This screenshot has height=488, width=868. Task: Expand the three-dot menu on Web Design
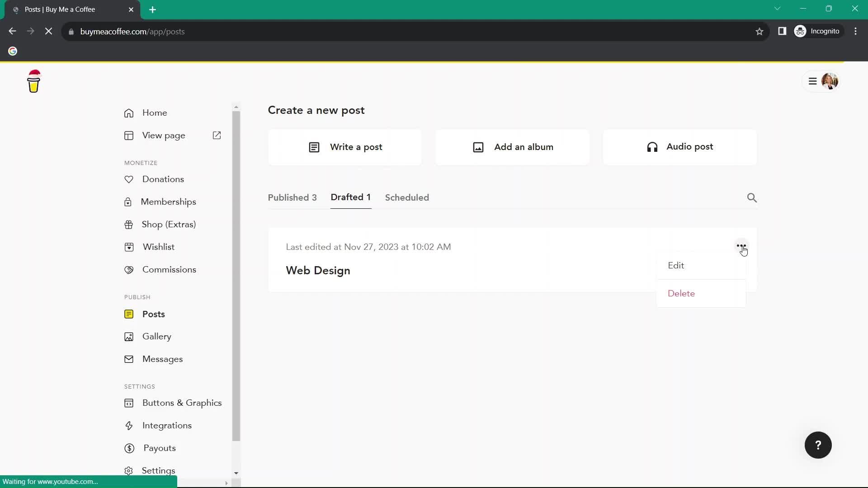tap(741, 247)
